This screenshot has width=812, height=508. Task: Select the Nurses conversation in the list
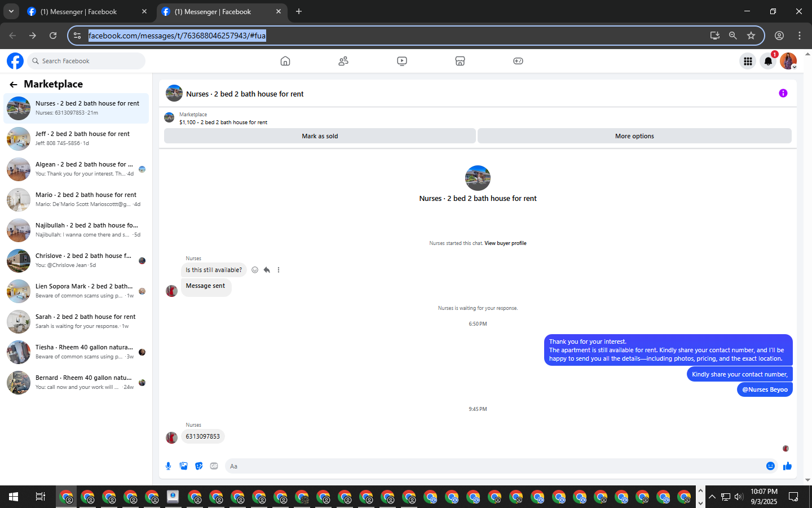click(x=76, y=108)
